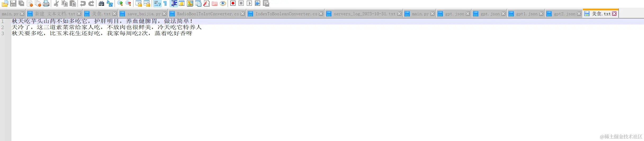Select the active 美食.txt tab
The width and height of the screenshot is (644, 141).
point(601,14)
